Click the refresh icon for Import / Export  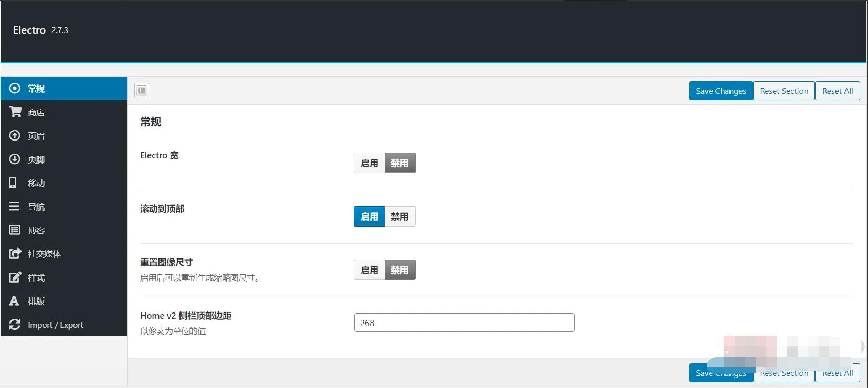pos(15,325)
